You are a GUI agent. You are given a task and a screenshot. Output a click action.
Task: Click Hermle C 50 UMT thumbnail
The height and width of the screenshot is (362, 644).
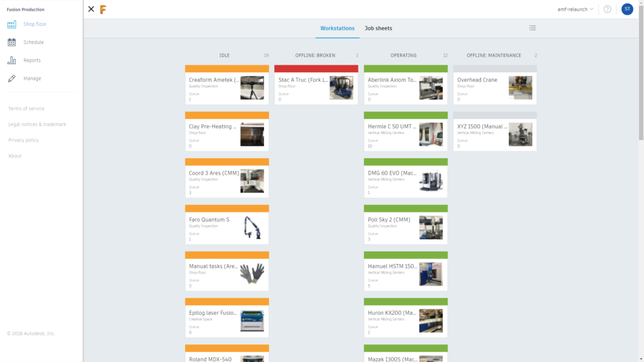tap(431, 134)
